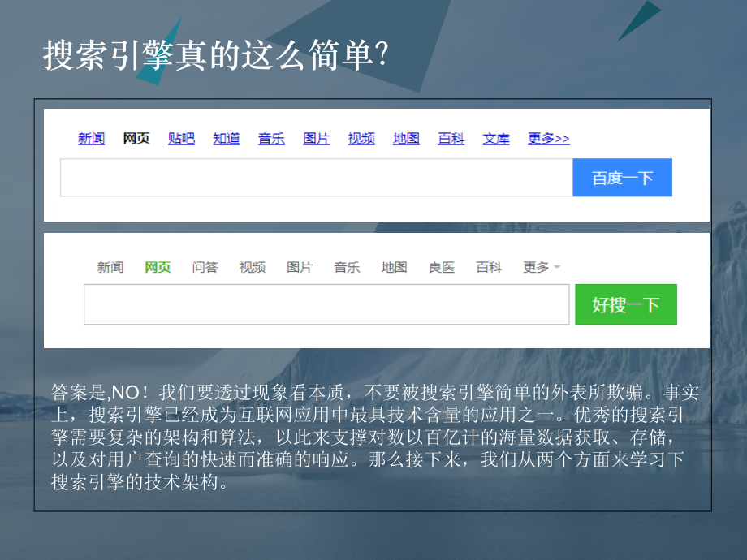Open the 贴吧 link
747x560 pixels.
pos(181,139)
